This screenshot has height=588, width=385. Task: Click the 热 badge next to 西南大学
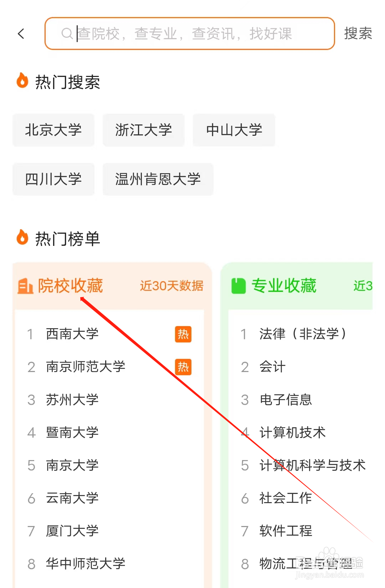[x=183, y=334]
